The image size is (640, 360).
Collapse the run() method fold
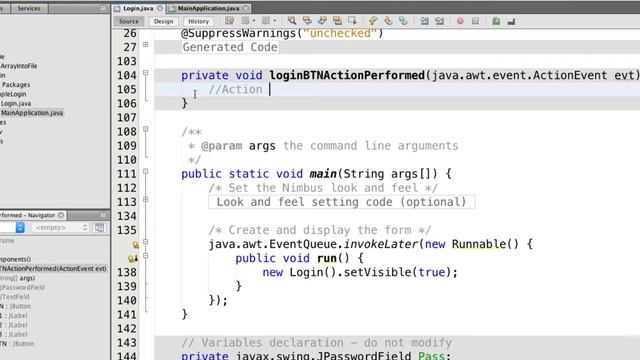[x=146, y=256]
